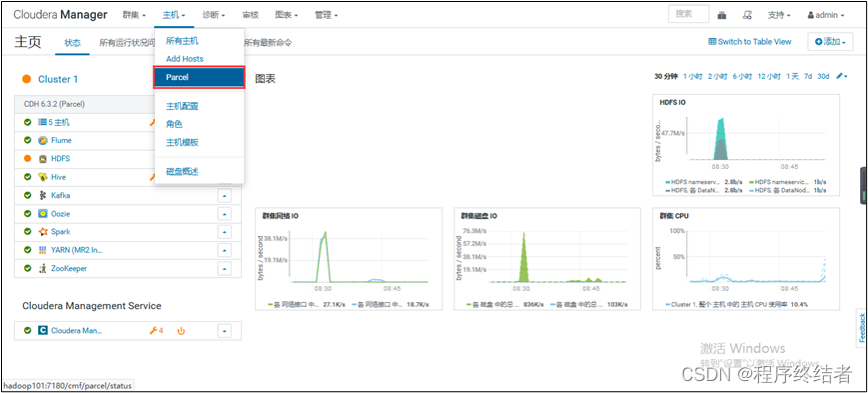Open the running commands icon in top bar
868x393 pixels.
click(747, 16)
